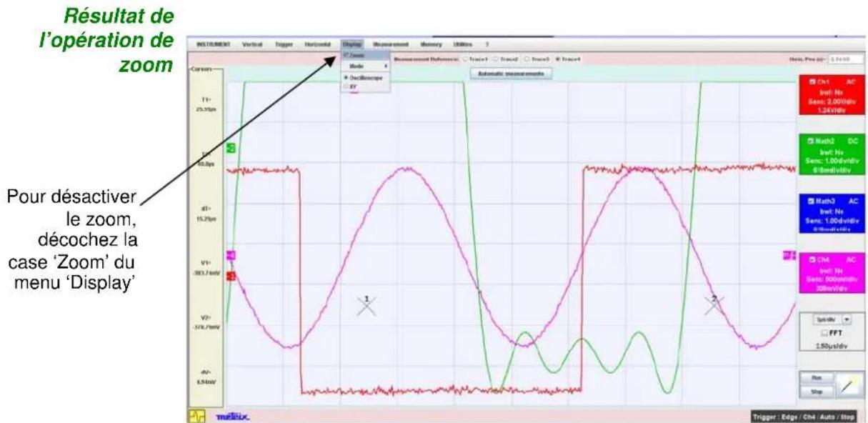
Task: Open the INSTRUMENT menu
Action: click(212, 44)
